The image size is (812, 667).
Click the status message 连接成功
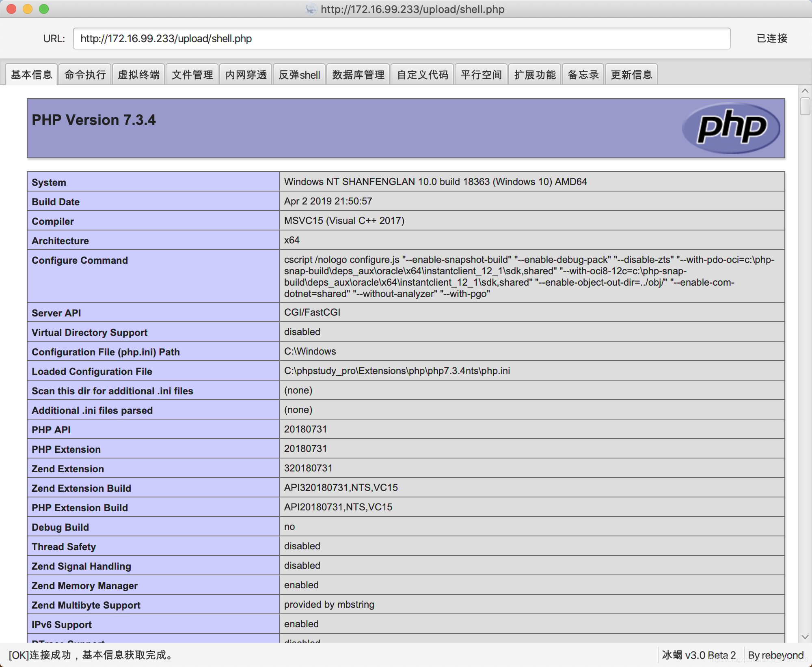click(x=92, y=655)
